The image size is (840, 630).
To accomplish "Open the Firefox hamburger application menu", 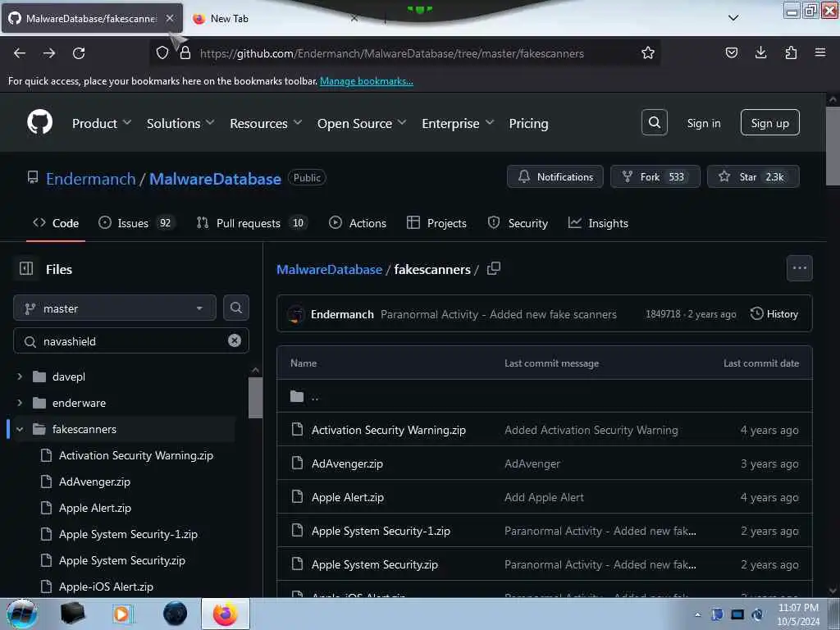I will (819, 52).
